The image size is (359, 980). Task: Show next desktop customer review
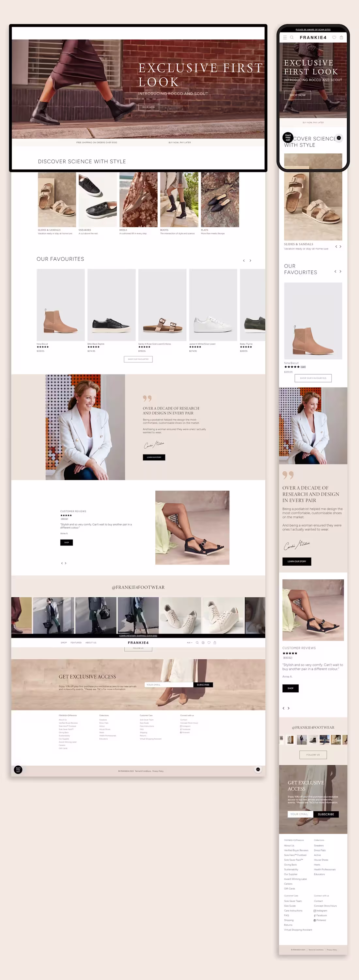click(66, 563)
